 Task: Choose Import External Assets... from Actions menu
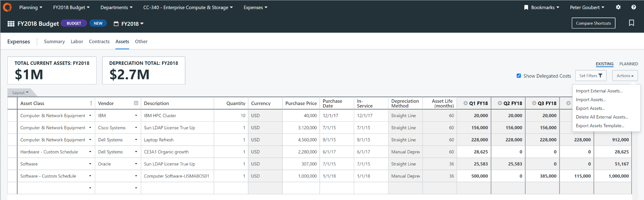click(x=599, y=91)
